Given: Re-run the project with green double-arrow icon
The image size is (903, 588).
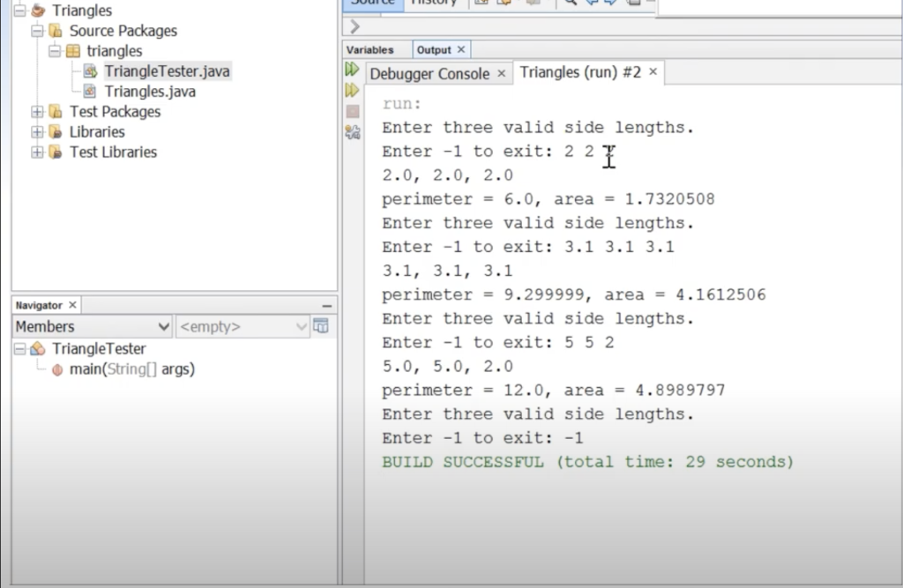Looking at the screenshot, I should [x=351, y=68].
